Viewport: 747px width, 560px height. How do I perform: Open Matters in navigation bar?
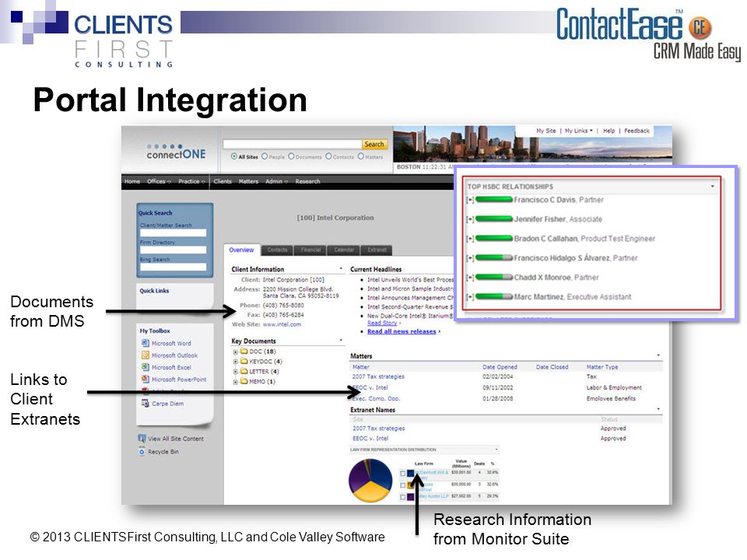tap(248, 181)
